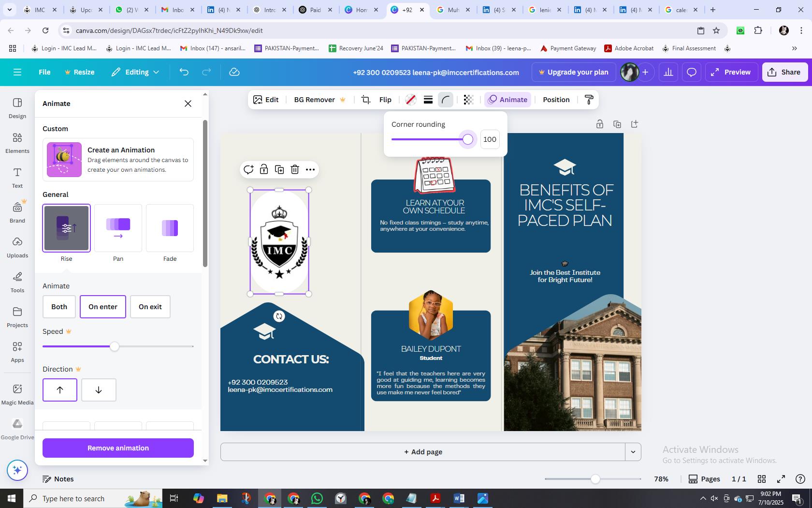812x508 pixels.
Task: Open grid view icon in bottom bar
Action: [762, 479]
